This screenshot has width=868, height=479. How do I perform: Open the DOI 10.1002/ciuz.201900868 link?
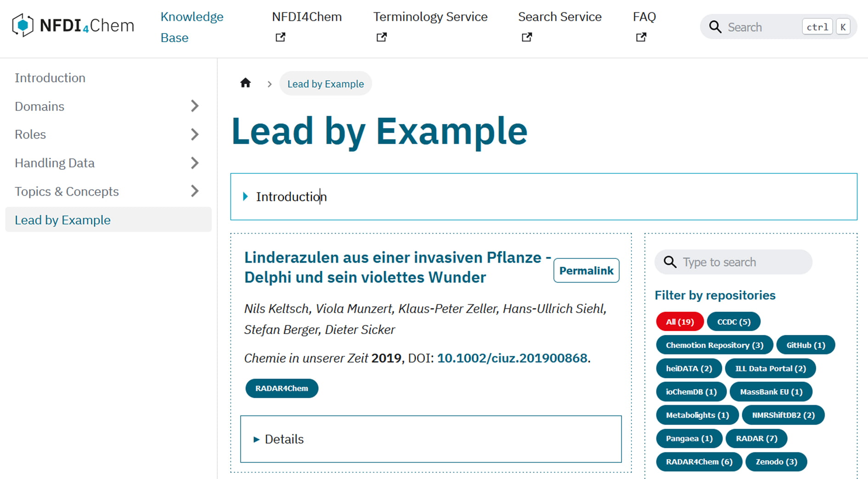512,358
